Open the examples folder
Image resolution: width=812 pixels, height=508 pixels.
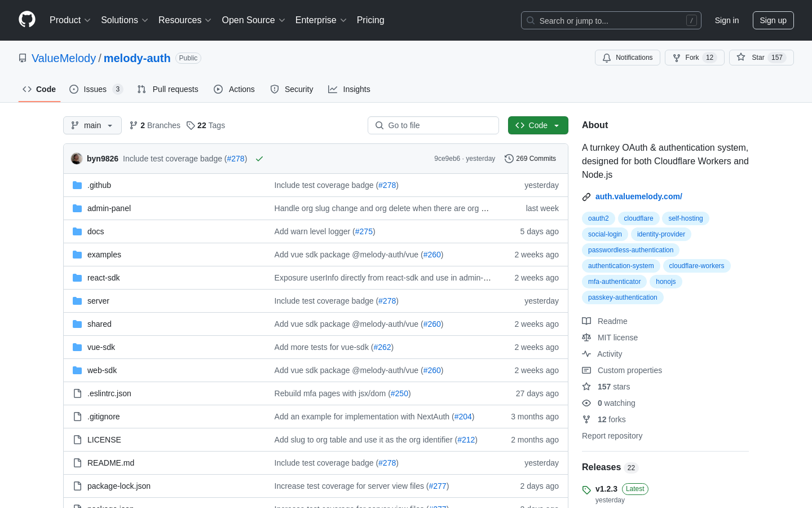[104, 255]
